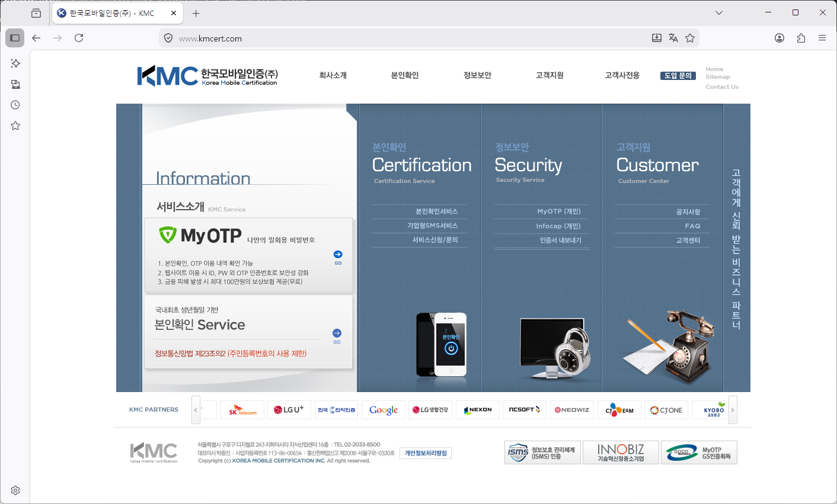Click the NCSOFT partner logo
Viewport: 837px width, 504px height.
click(x=525, y=410)
